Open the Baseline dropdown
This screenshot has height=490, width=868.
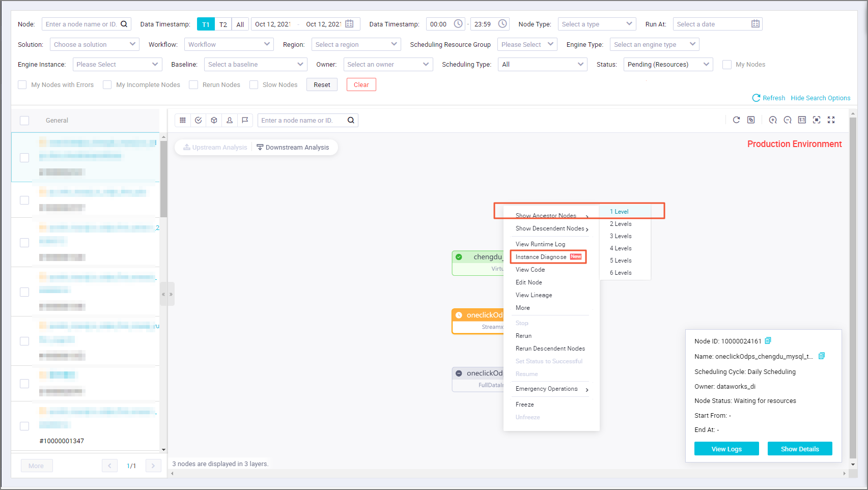click(256, 65)
